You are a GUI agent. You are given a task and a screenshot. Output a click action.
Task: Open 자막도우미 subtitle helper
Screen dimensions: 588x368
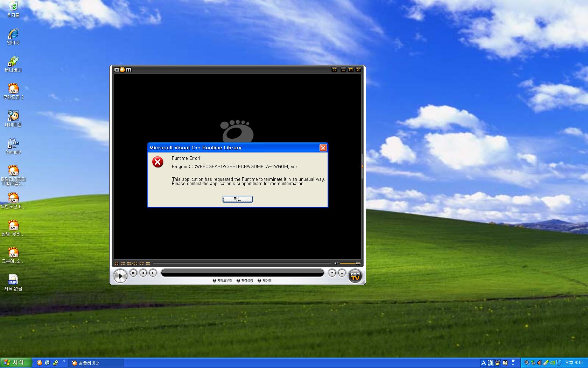(223, 280)
